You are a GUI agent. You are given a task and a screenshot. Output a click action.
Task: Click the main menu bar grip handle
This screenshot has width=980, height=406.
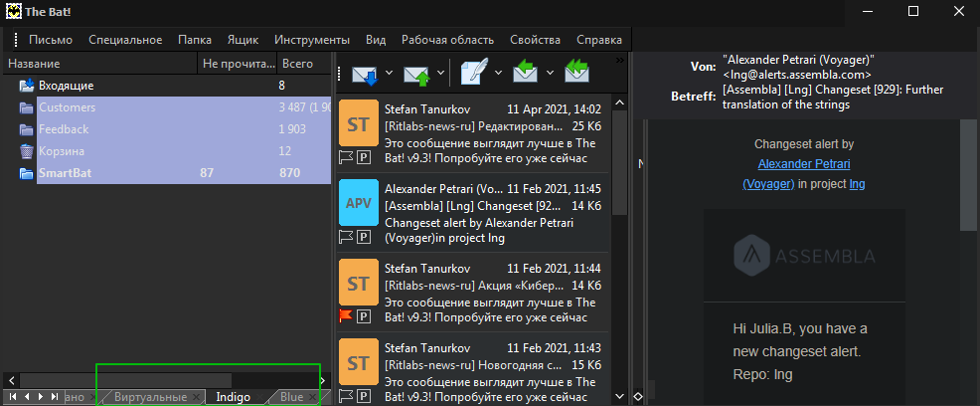click(16, 40)
